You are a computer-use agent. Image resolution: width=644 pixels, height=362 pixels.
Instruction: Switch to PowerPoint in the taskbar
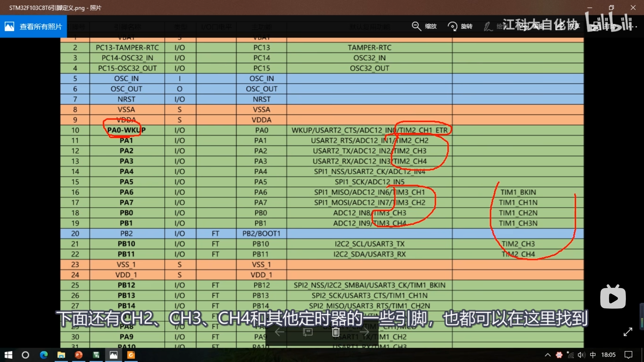(78, 355)
